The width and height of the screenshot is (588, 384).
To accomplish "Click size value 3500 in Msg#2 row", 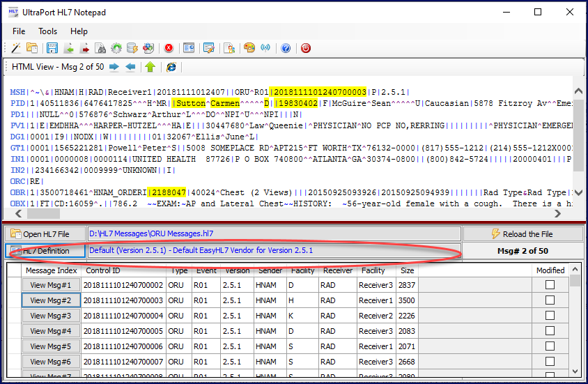I will coord(406,300).
